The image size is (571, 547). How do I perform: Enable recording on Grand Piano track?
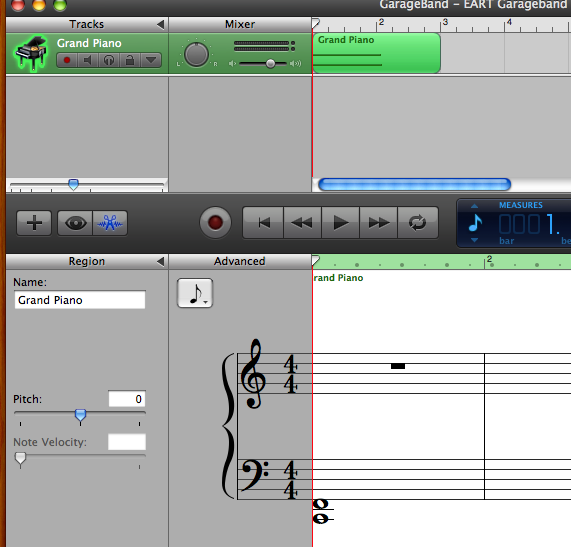[x=67, y=60]
